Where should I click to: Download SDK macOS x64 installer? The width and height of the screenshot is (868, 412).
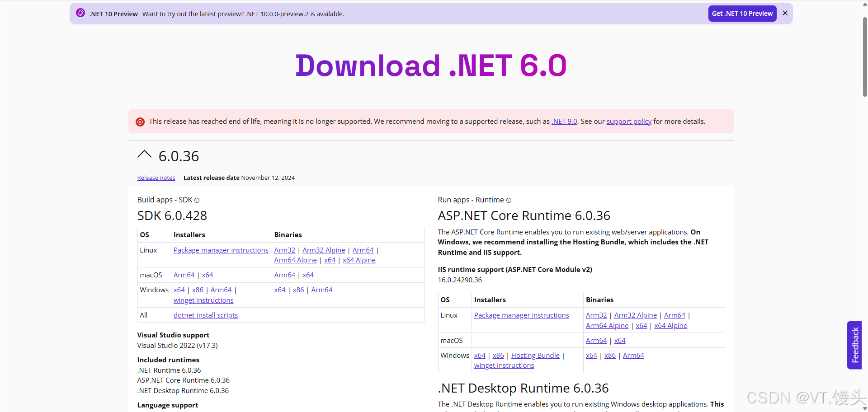[208, 275]
